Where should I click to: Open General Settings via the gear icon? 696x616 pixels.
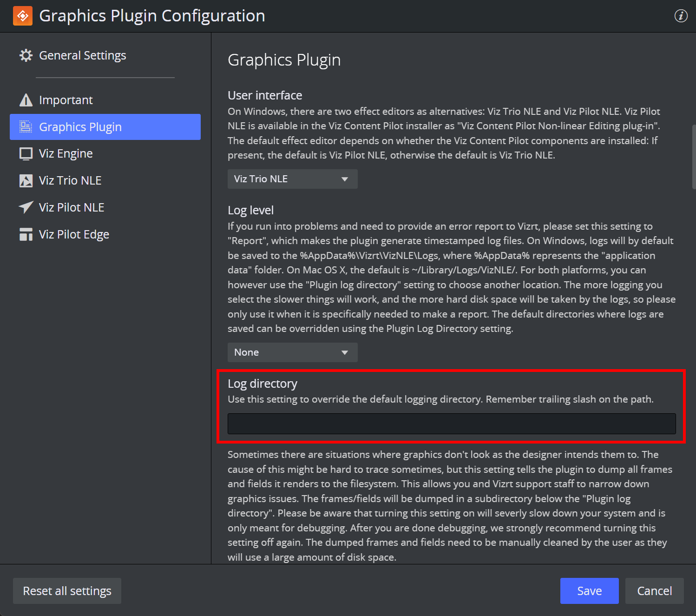(26, 55)
